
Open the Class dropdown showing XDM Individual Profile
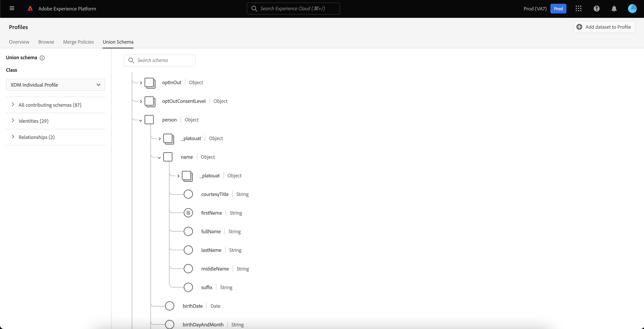55,85
